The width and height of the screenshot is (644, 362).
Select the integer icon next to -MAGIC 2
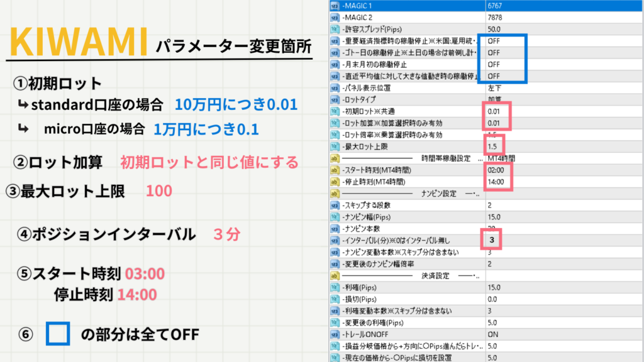[x=335, y=18]
